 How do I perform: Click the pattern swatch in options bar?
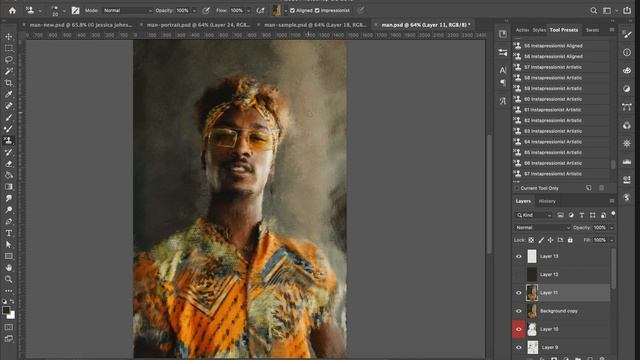click(277, 11)
